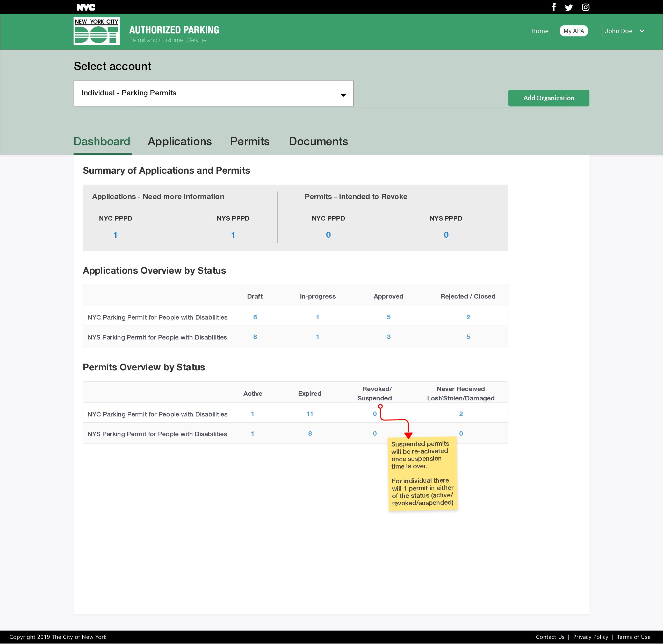This screenshot has width=663, height=644.
Task: Open the Select account dropdown
Action: (213, 93)
